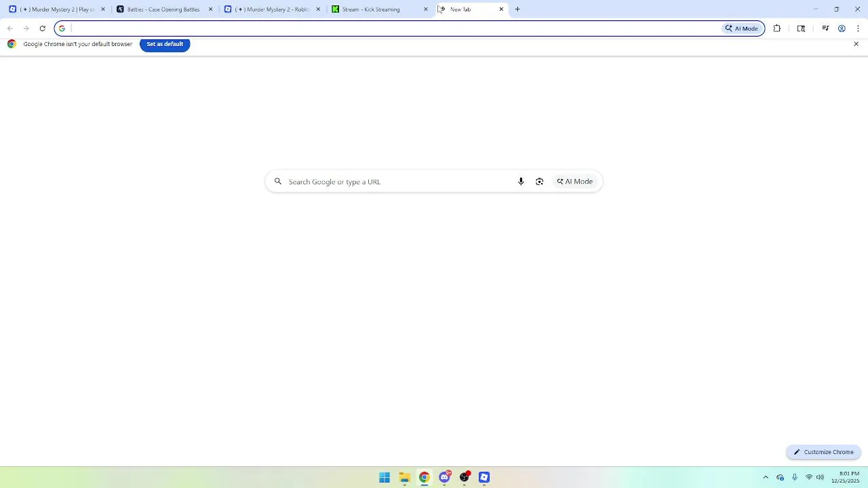Dismiss the default browser infobar
The width and height of the screenshot is (868, 488).
(x=856, y=44)
